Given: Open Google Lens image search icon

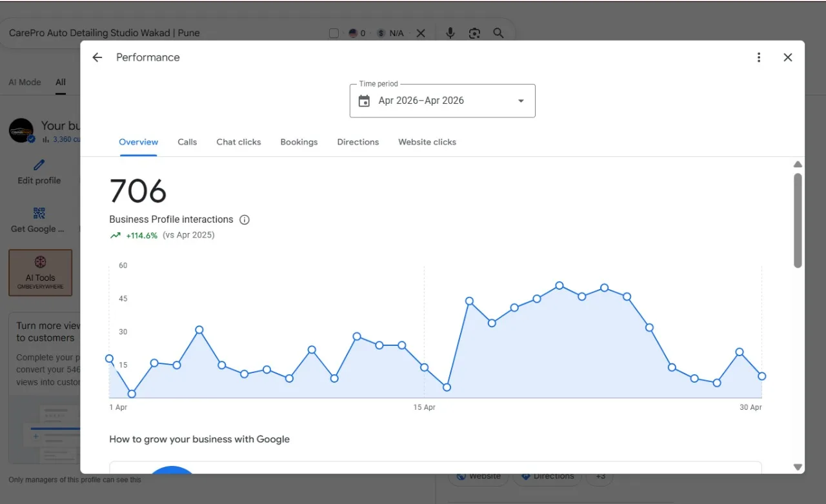Looking at the screenshot, I should pos(474,33).
